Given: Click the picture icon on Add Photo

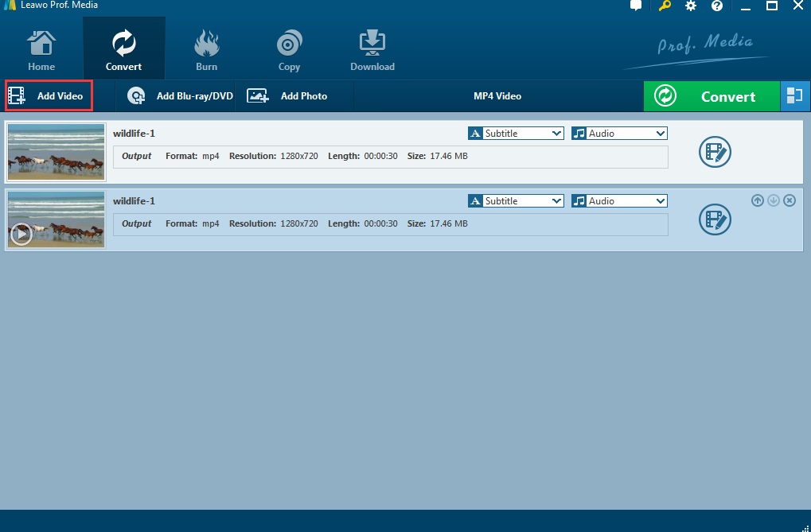Looking at the screenshot, I should coord(257,96).
